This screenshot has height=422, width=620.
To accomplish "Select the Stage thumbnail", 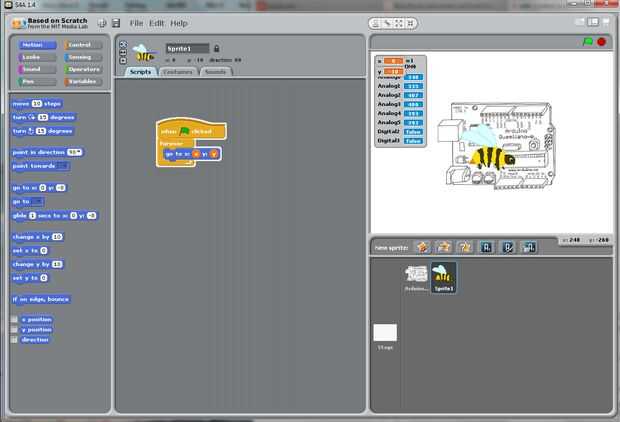I will [385, 337].
